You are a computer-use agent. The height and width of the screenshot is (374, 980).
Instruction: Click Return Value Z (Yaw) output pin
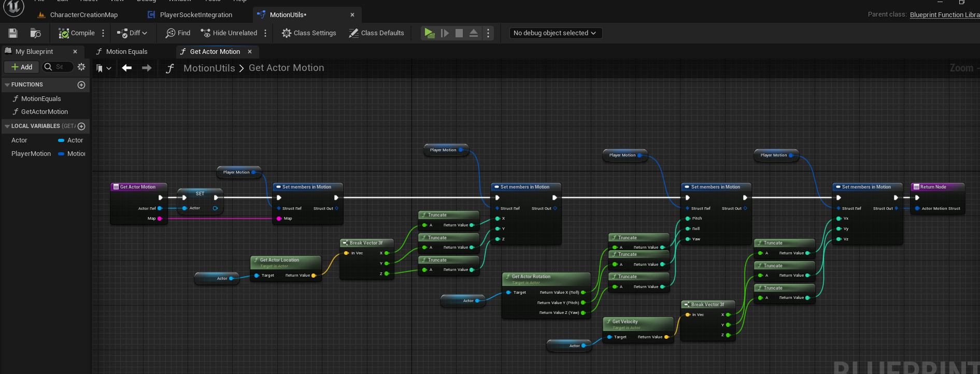pyautogui.click(x=584, y=313)
